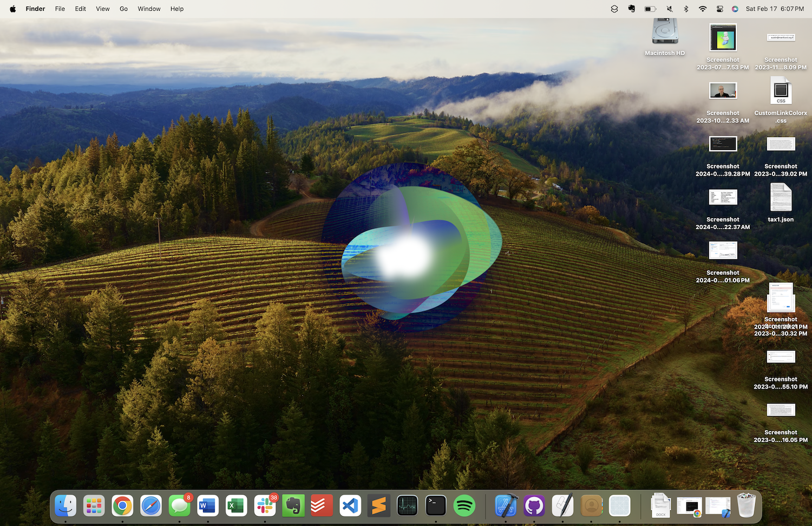Open Spotify from the dock
812x526 pixels.
click(464, 506)
